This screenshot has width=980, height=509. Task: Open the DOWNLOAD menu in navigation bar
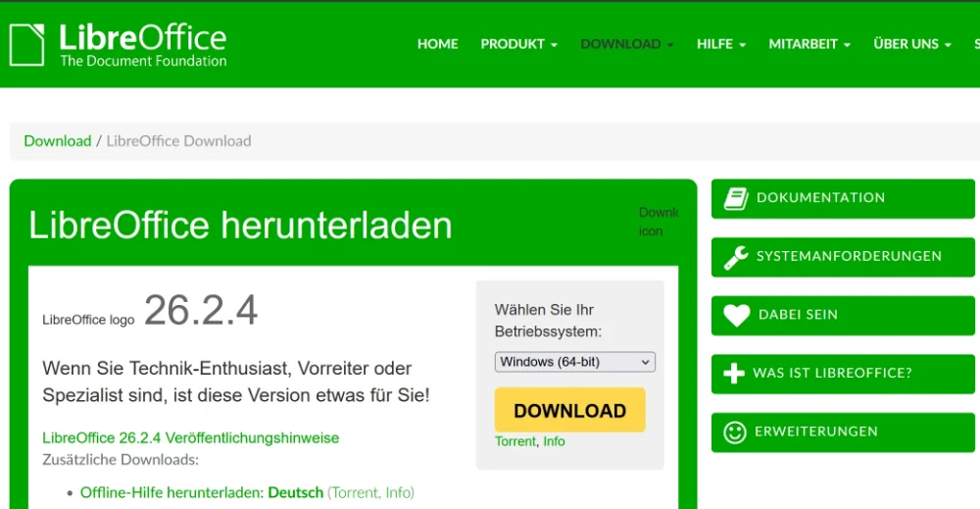627,44
